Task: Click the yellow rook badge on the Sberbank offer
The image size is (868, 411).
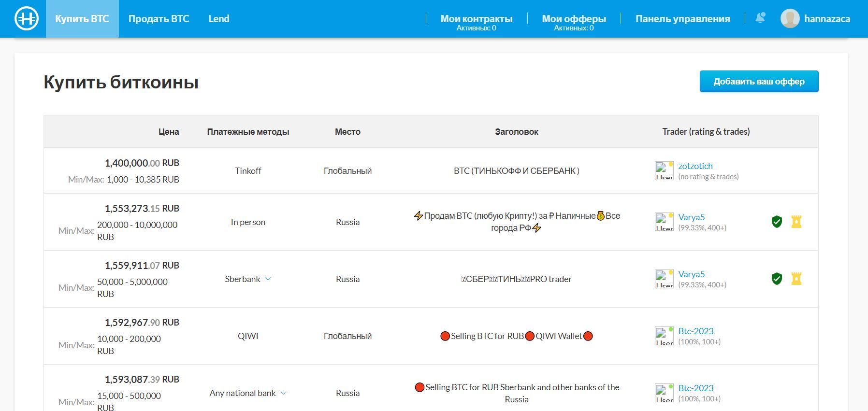Action: point(796,279)
